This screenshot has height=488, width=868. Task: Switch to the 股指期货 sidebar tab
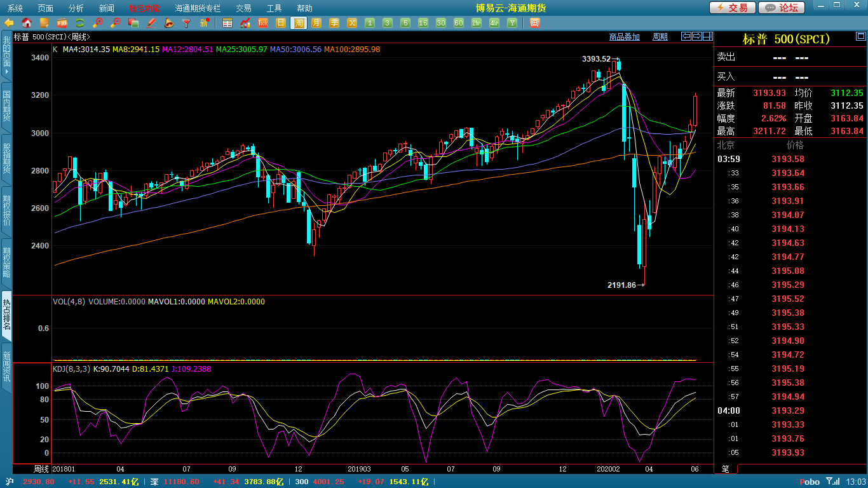click(6, 159)
